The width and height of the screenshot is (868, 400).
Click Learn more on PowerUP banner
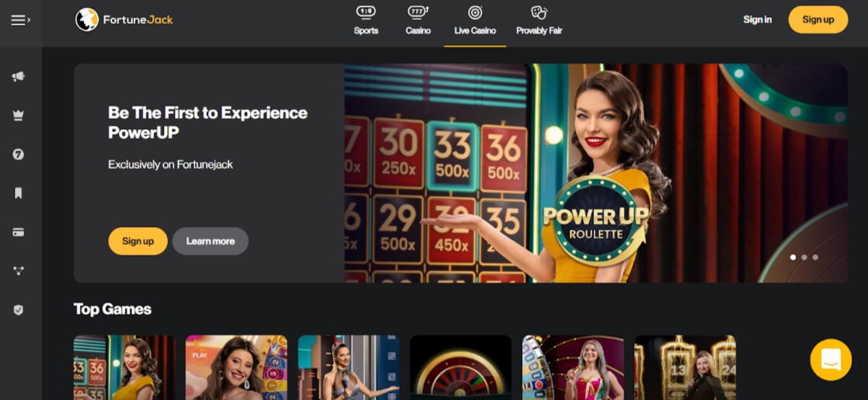pyautogui.click(x=210, y=241)
